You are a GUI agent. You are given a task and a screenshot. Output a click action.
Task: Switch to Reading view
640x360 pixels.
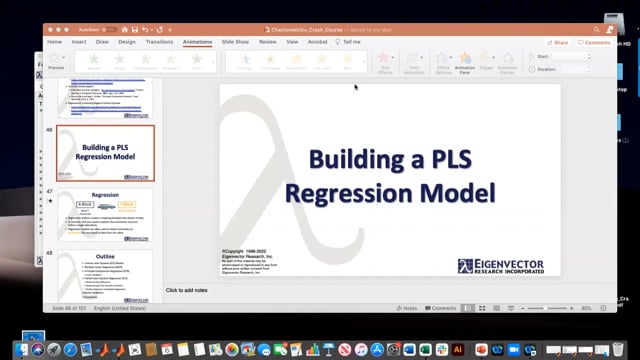[x=496, y=308]
